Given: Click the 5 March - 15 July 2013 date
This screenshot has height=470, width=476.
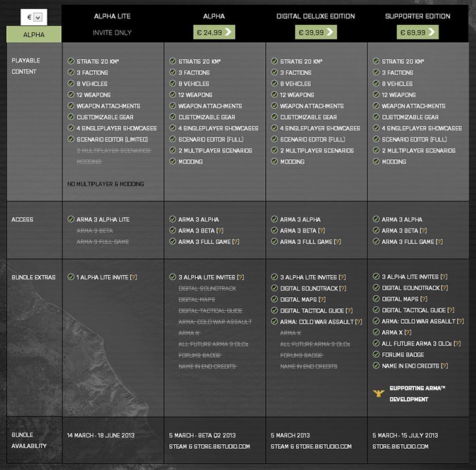Looking at the screenshot, I should point(405,435).
